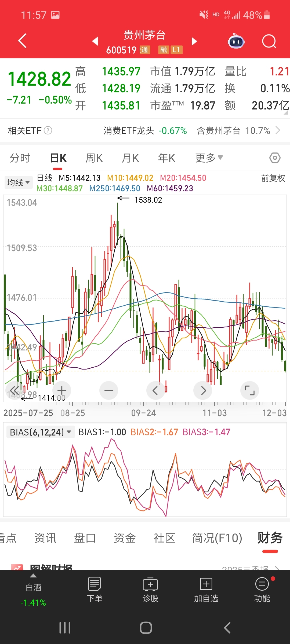Zoom out the K-line chart with minus
290x644 pixels.
[x=109, y=390]
